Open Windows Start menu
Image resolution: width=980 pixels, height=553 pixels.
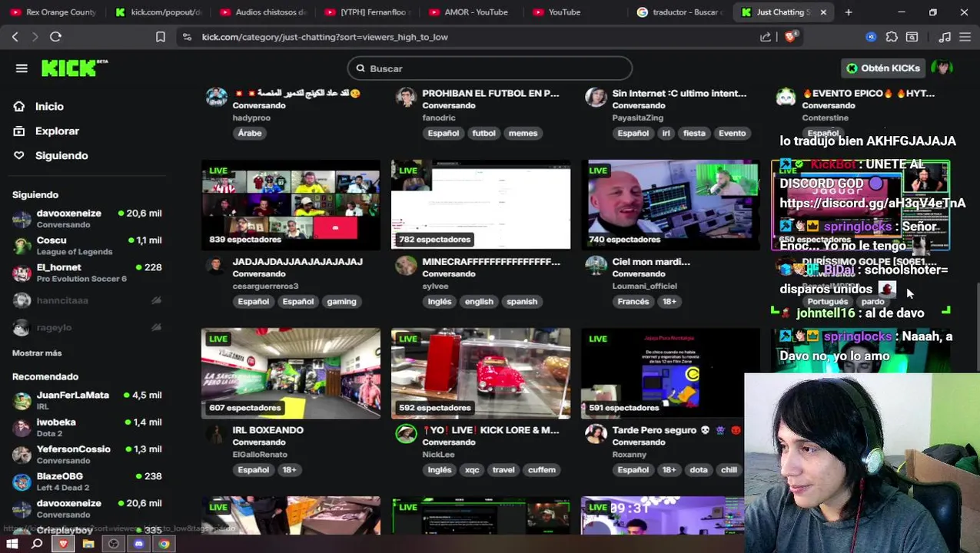click(x=12, y=544)
